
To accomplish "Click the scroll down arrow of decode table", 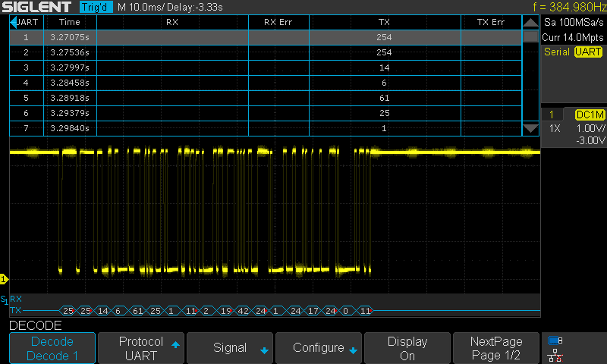I will (x=530, y=128).
